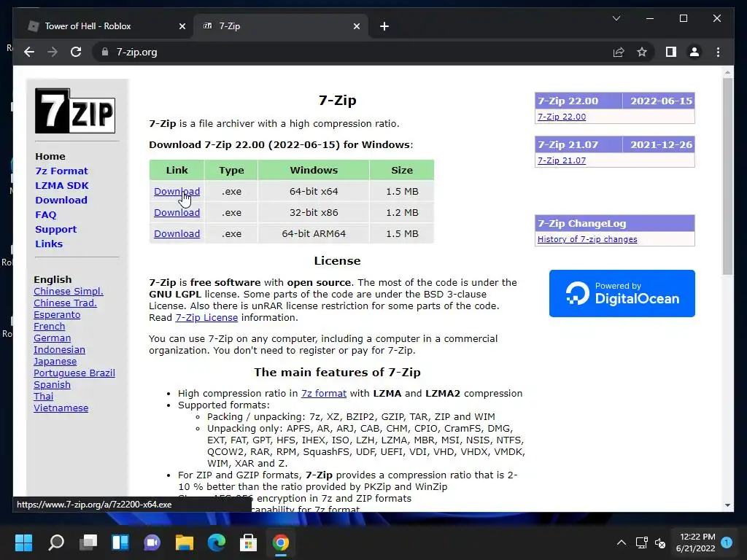Screen dimensions: 747x560
Task: Open the sidebar Download page link
Action: point(61,200)
